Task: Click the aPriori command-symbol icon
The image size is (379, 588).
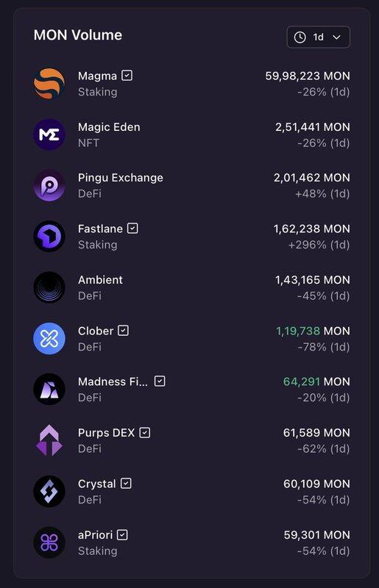Action: point(49,542)
